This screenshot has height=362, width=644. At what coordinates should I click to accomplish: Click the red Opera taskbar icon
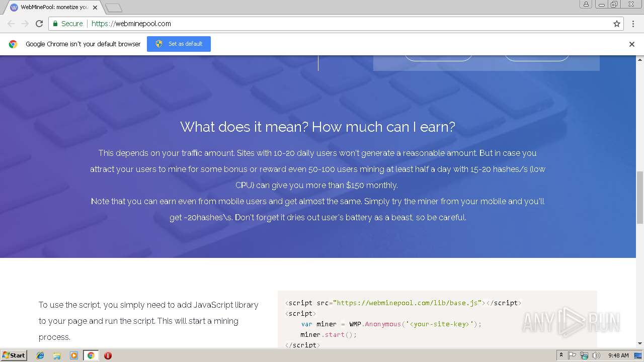pyautogui.click(x=108, y=355)
